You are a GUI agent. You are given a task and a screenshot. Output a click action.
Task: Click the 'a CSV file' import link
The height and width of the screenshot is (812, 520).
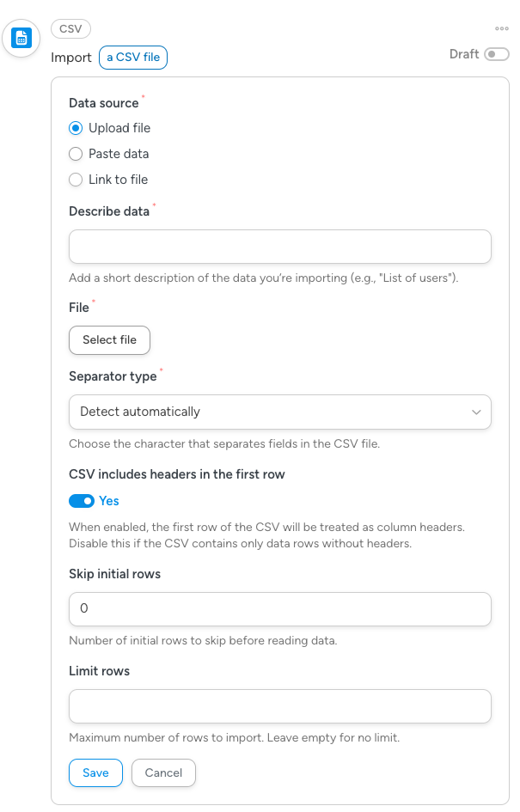(x=132, y=57)
